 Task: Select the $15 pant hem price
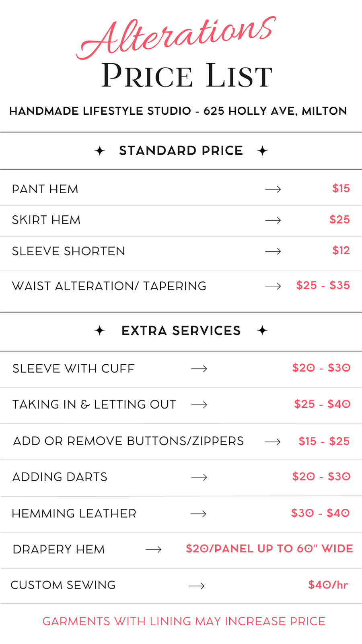341,188
